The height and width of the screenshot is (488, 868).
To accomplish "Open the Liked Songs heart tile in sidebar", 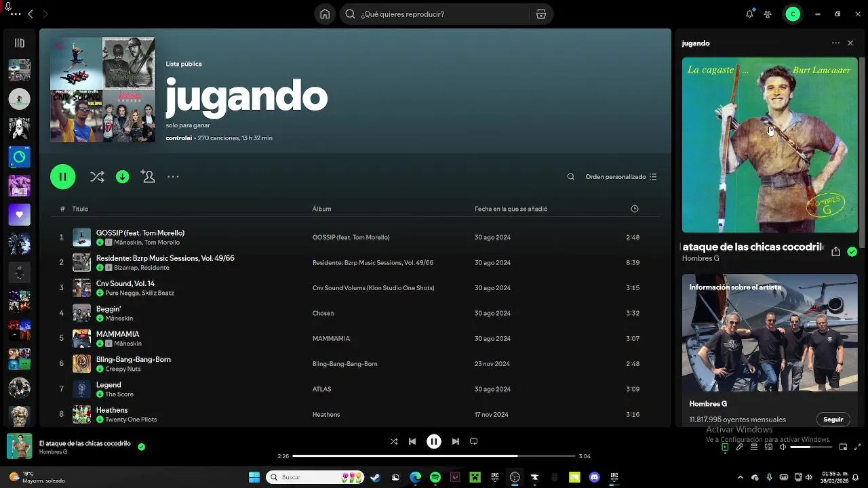I will (19, 214).
